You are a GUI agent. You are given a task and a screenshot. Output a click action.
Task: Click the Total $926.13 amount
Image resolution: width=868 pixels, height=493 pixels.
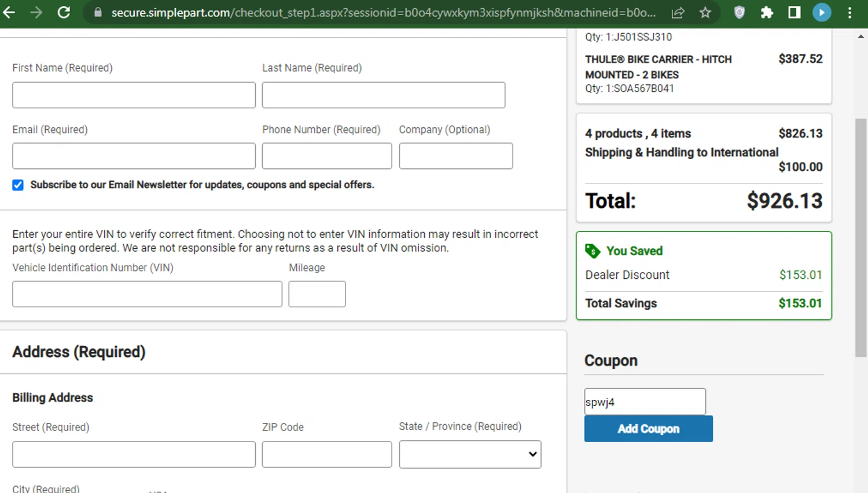(x=785, y=201)
